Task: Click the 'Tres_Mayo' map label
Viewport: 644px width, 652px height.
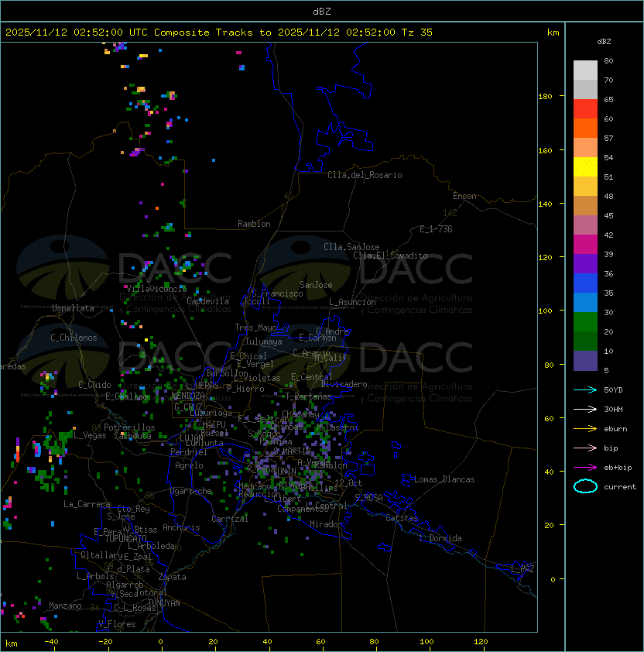Action: [x=255, y=328]
